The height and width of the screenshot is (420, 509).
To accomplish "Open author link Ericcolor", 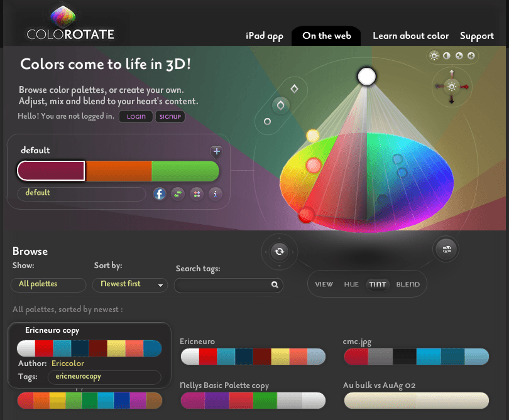I will [x=68, y=363].
